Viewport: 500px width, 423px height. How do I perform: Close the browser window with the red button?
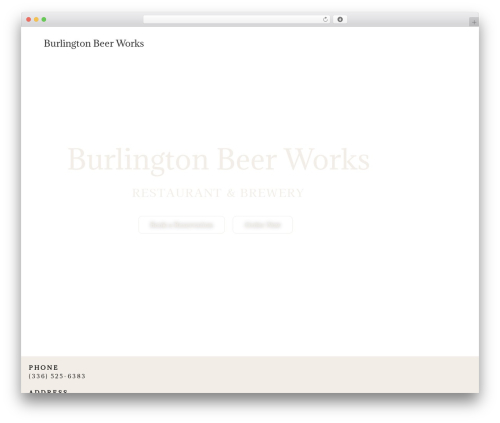(x=29, y=20)
